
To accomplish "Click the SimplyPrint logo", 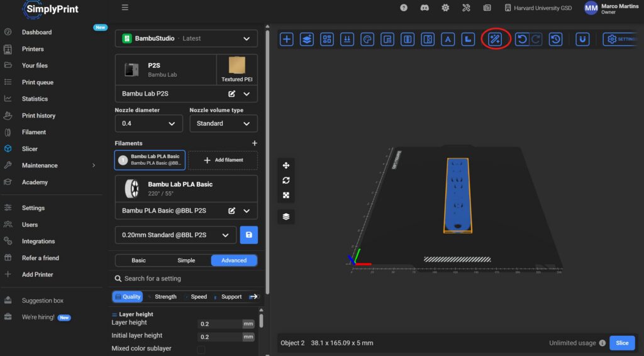I will (x=50, y=9).
